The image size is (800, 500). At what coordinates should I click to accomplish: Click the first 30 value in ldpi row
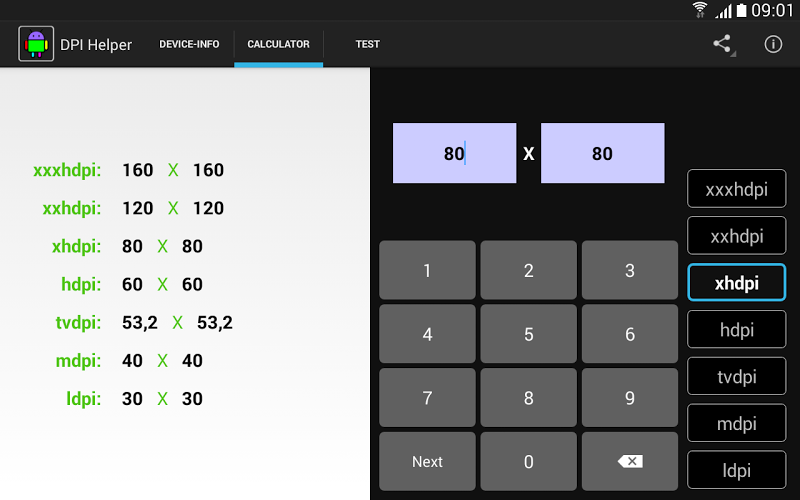[132, 398]
